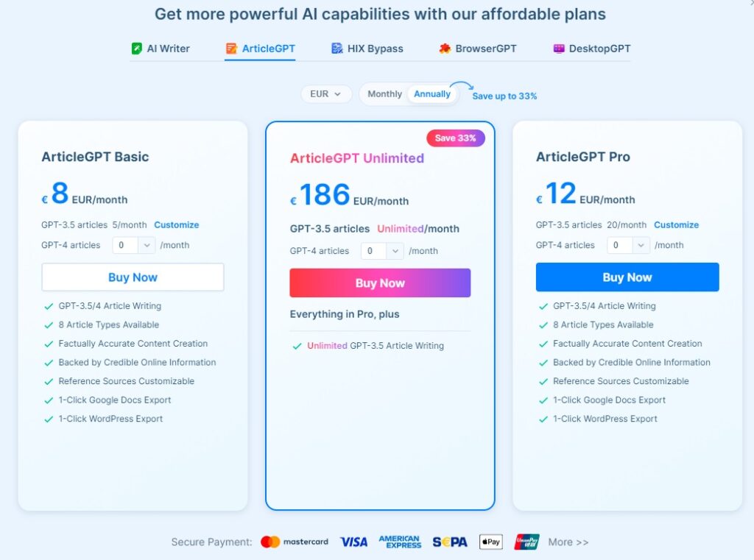Screen dimensions: 754x560
Task: Click the Apple Pay payment icon
Action: pyautogui.click(x=491, y=542)
